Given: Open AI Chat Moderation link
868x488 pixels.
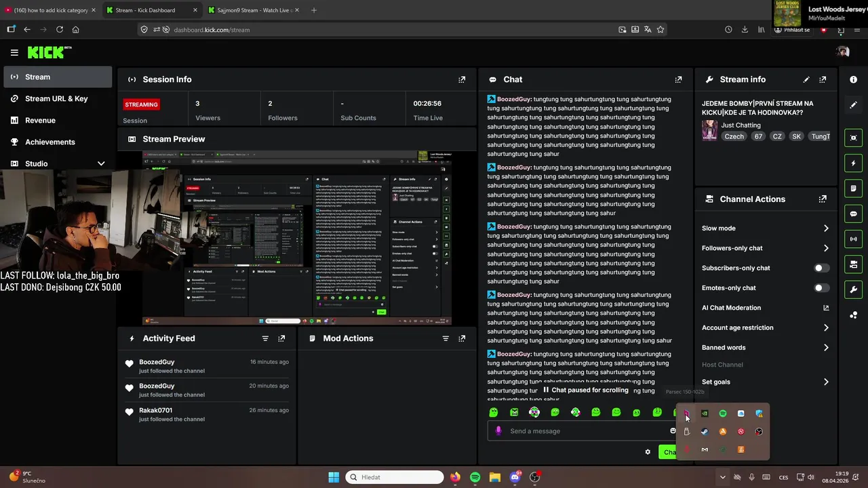Looking at the screenshot, I should 766,308.
